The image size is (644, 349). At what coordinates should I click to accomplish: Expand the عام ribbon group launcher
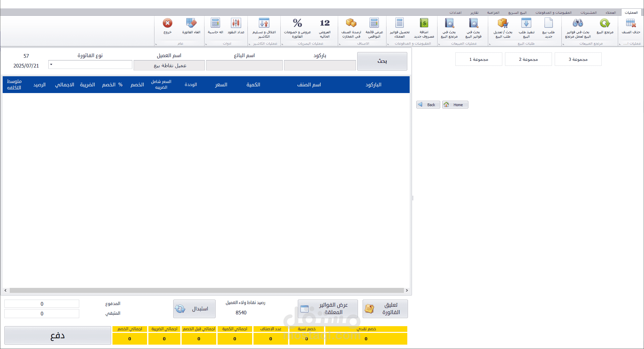pyautogui.click(x=156, y=44)
